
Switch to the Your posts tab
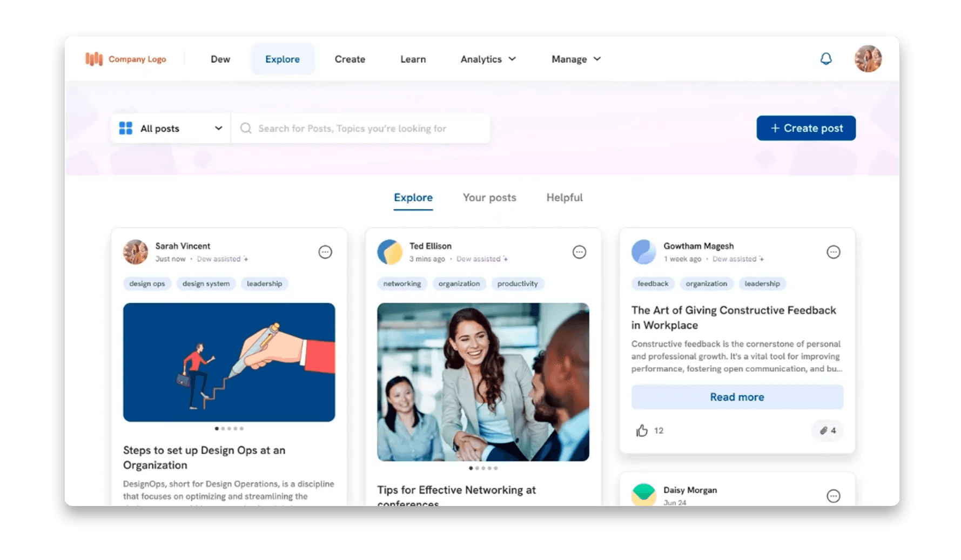tap(489, 198)
